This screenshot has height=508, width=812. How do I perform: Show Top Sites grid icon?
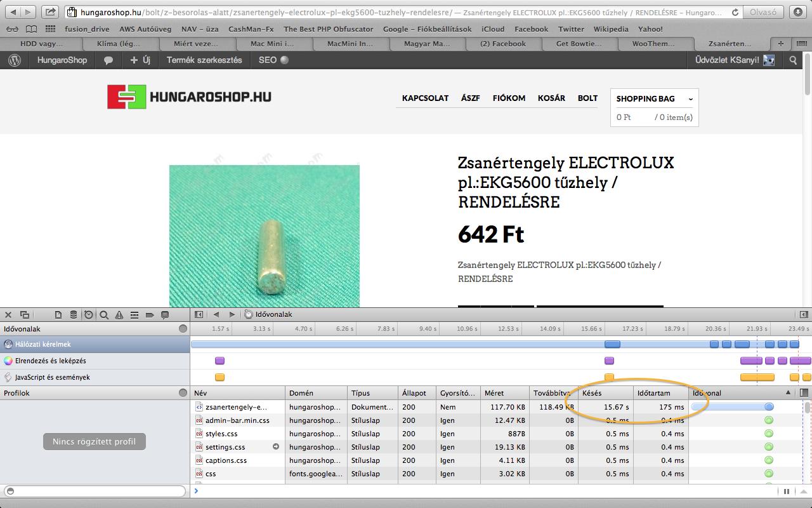[51, 29]
